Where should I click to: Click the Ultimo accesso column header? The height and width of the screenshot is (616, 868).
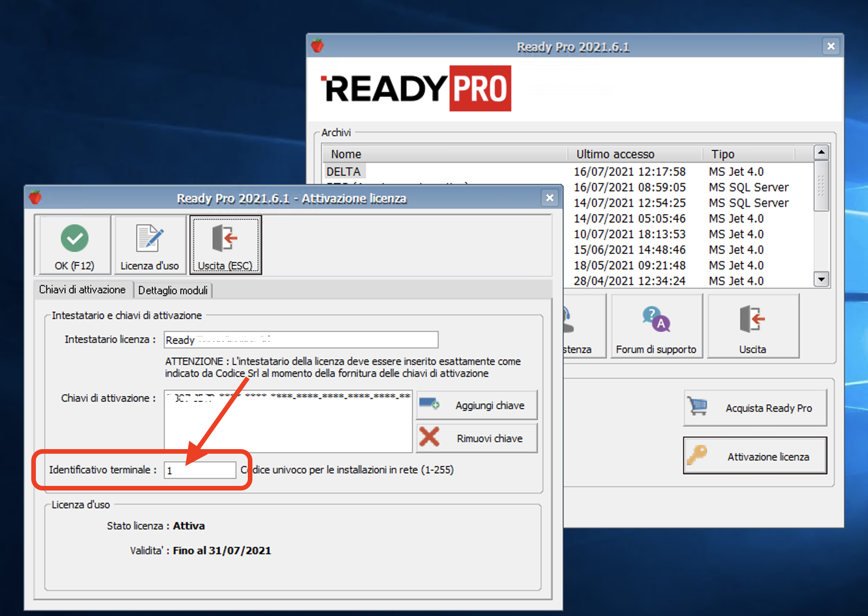tap(635, 154)
